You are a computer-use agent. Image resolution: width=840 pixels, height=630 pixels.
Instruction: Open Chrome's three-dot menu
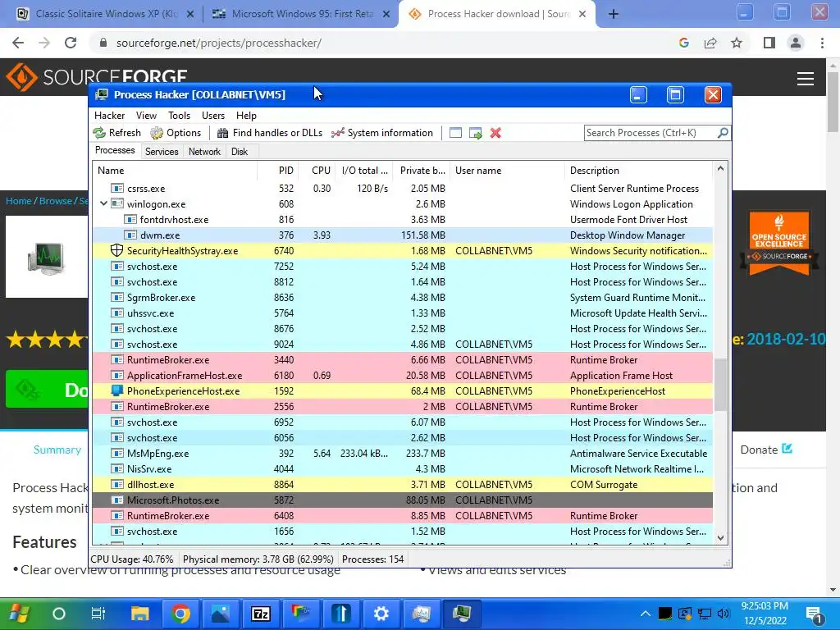(822, 43)
